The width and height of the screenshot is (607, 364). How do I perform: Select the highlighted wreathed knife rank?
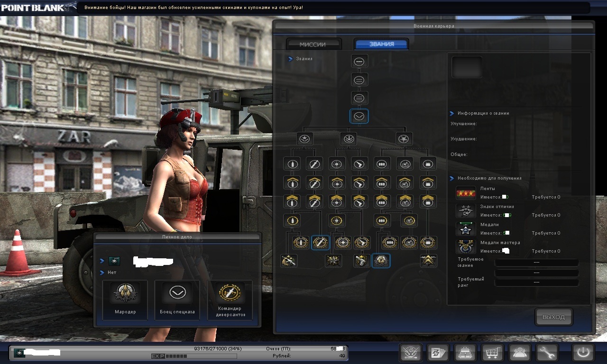(x=321, y=243)
